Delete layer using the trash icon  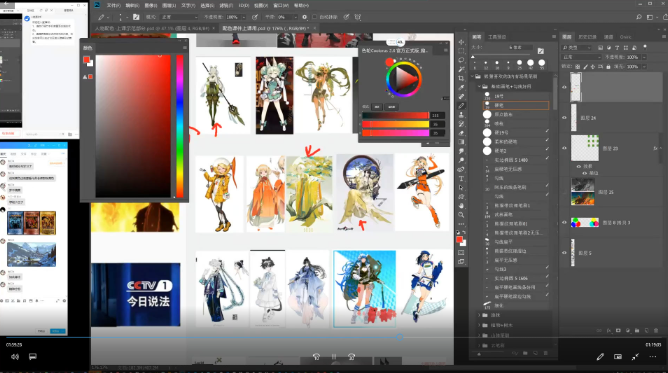(656, 330)
